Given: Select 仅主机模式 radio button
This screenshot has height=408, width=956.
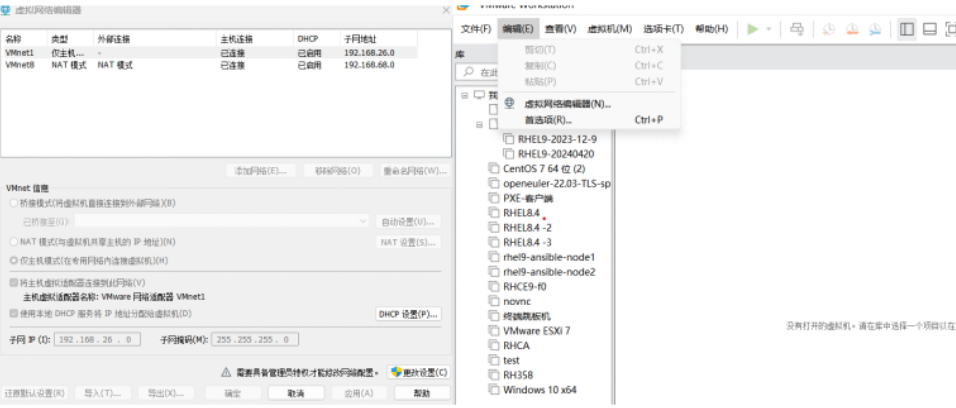Looking at the screenshot, I should click(x=14, y=260).
